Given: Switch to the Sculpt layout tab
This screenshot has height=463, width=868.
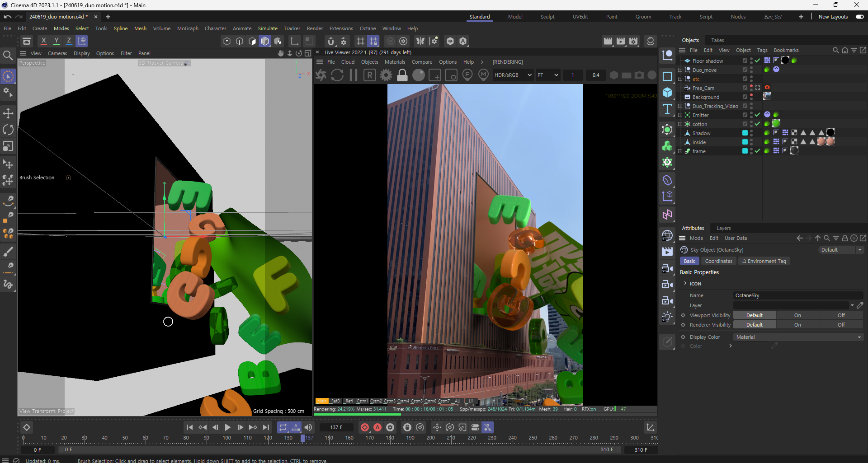Looking at the screenshot, I should 547,17.
